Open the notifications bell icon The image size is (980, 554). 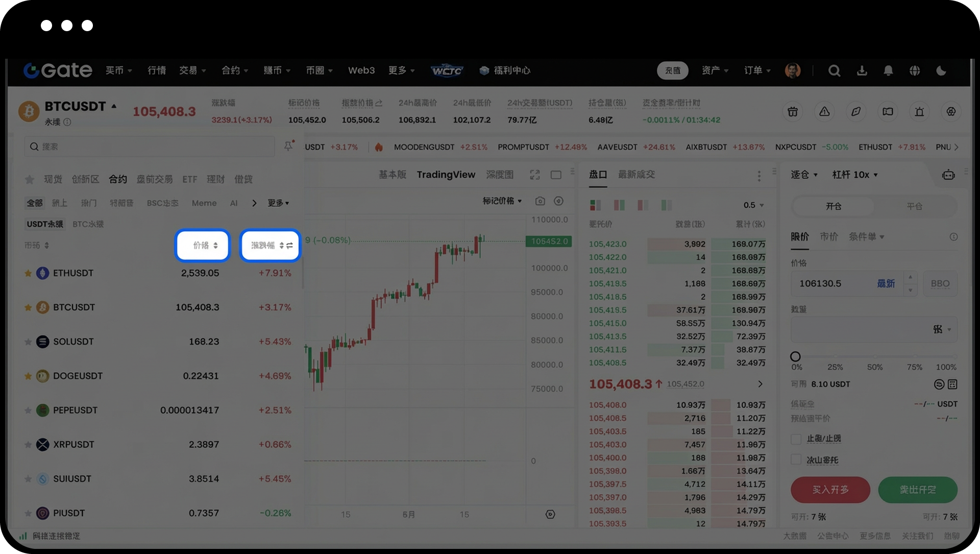tap(888, 71)
